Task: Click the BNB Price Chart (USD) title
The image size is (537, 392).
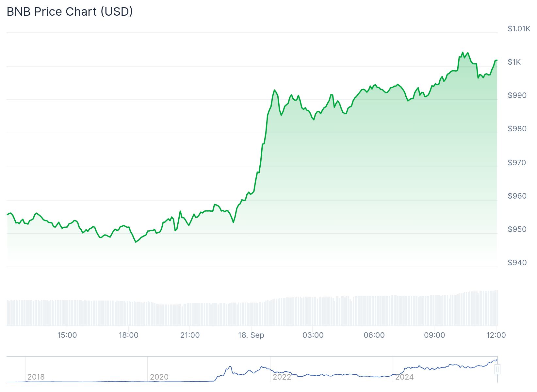Action: click(70, 12)
